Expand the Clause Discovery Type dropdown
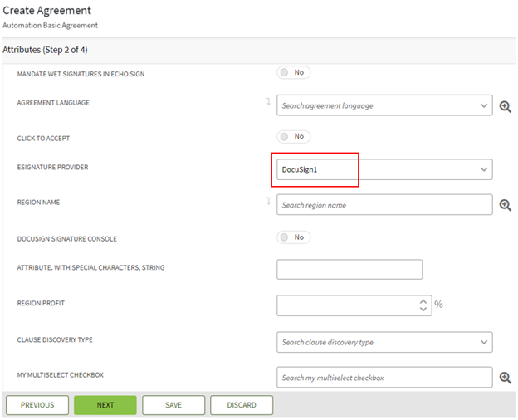The width and height of the screenshot is (518, 420). (484, 342)
